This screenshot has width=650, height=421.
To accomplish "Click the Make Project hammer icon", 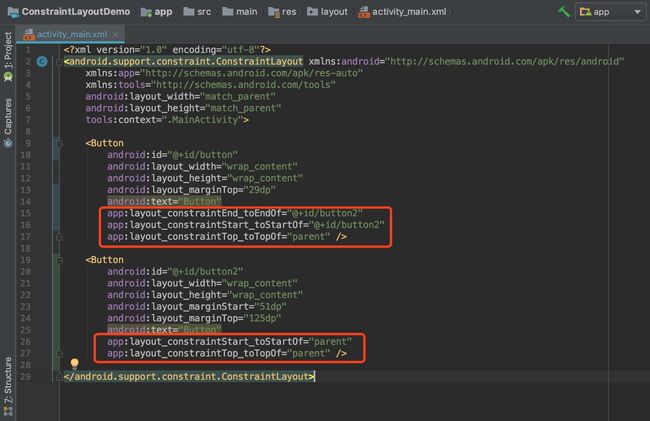I will pos(564,12).
